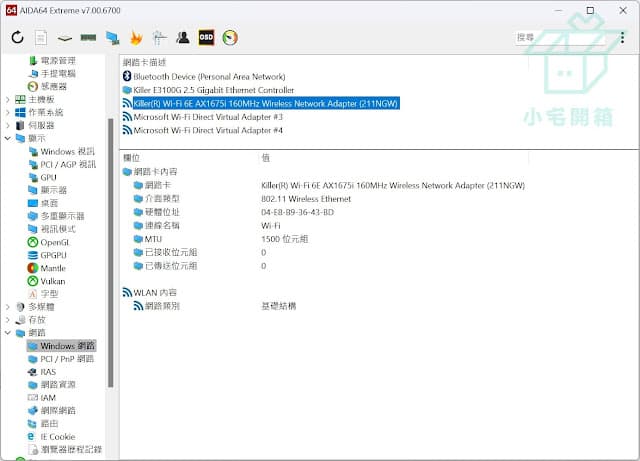This screenshot has width=640, height=461.
Task: Select 多重顯示器 in the tree
Action: (62, 216)
